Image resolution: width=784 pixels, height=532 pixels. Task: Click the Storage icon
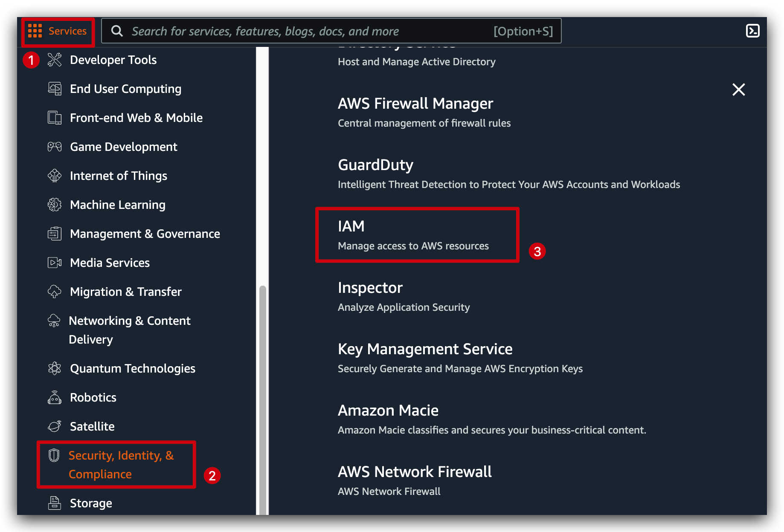55,503
